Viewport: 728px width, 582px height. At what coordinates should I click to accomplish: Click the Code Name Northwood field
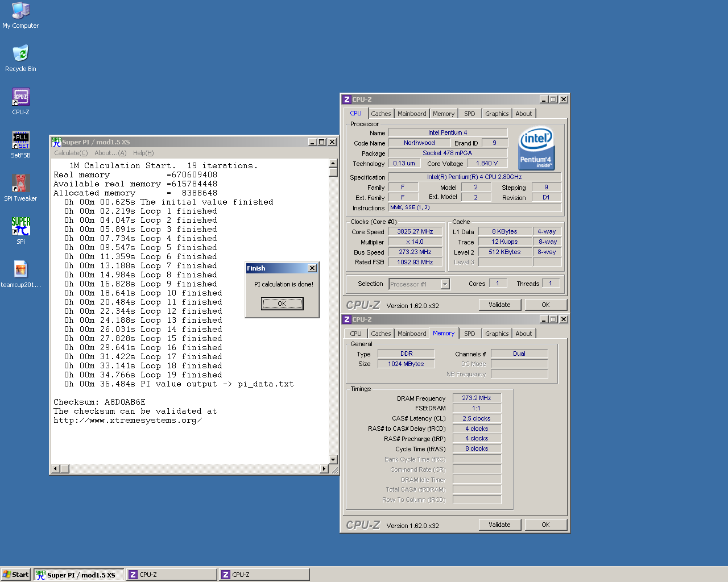pyautogui.click(x=419, y=143)
